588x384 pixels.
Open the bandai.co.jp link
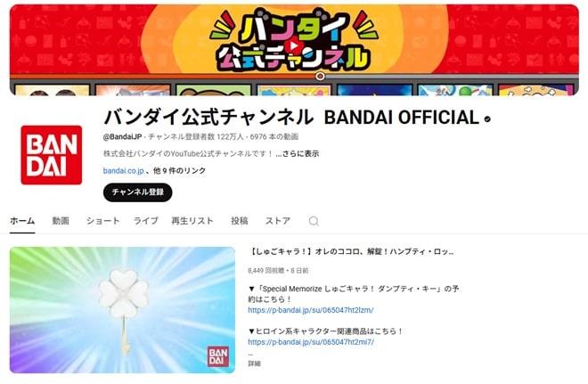point(123,171)
